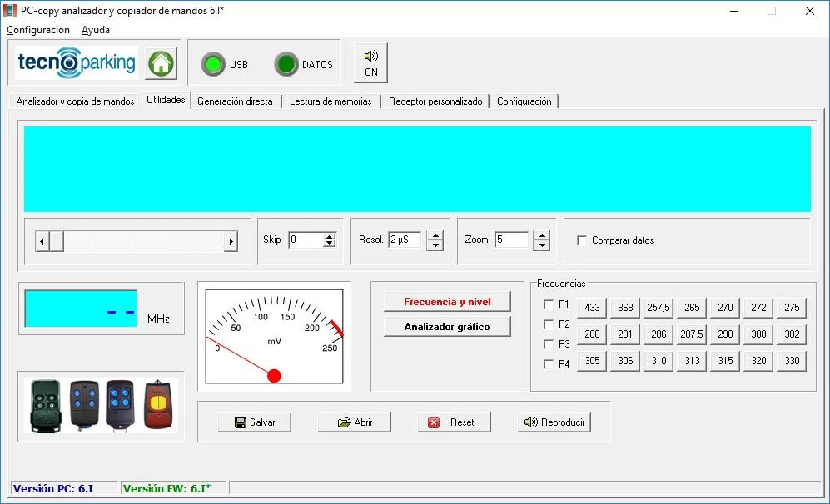Open the Lectura de memorias tab
The image size is (830, 504).
[x=331, y=101]
